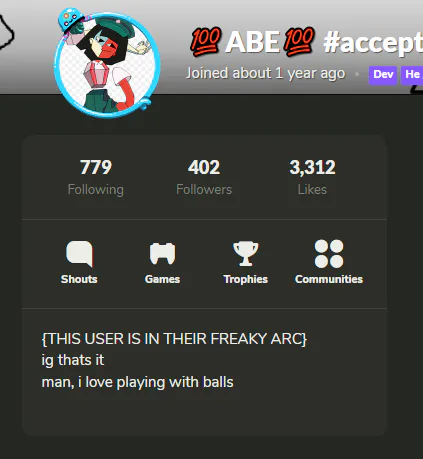Open the Shouts speech bubble icon

(x=79, y=254)
